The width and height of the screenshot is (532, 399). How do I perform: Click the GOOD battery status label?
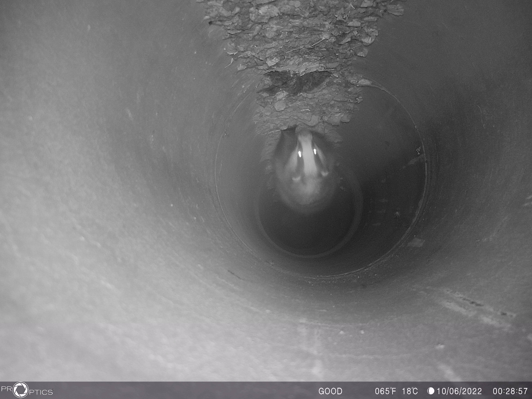click(x=330, y=391)
